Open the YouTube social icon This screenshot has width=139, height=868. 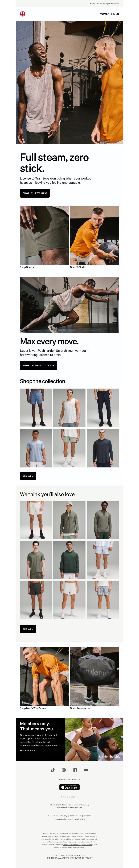(86, 770)
